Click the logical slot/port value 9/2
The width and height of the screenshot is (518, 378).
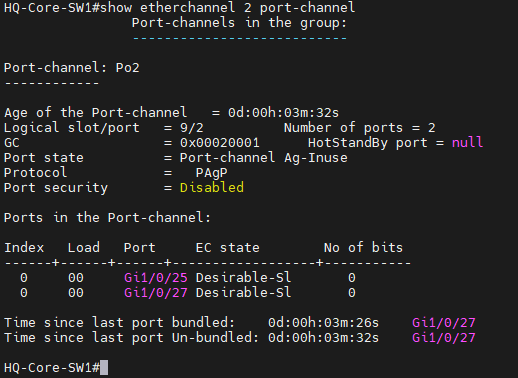(192, 128)
